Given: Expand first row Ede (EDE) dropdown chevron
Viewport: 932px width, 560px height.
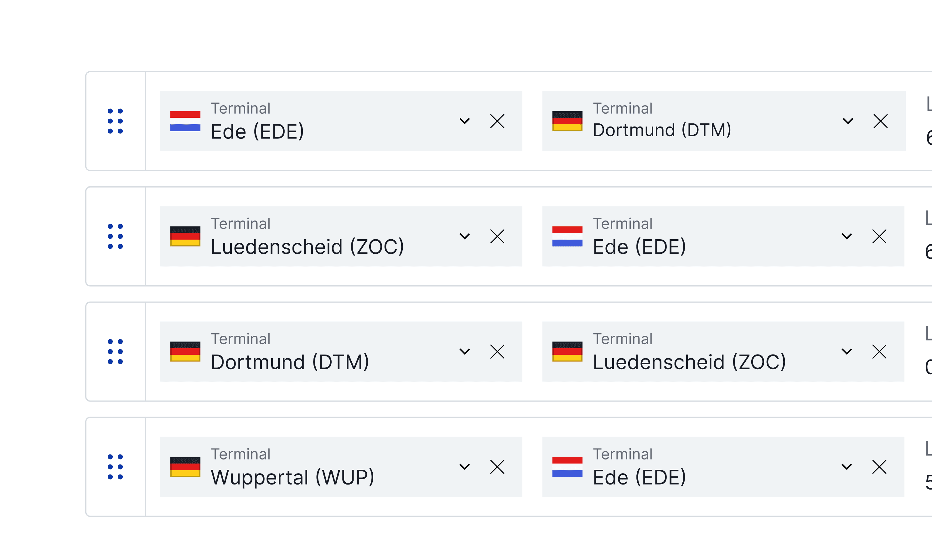Looking at the screenshot, I should 464,121.
